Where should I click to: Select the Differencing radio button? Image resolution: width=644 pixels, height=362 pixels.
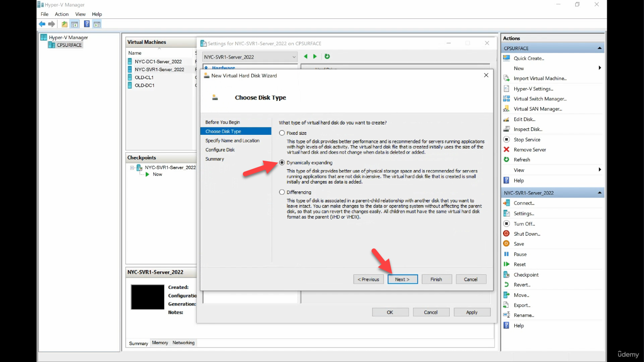pos(282,192)
